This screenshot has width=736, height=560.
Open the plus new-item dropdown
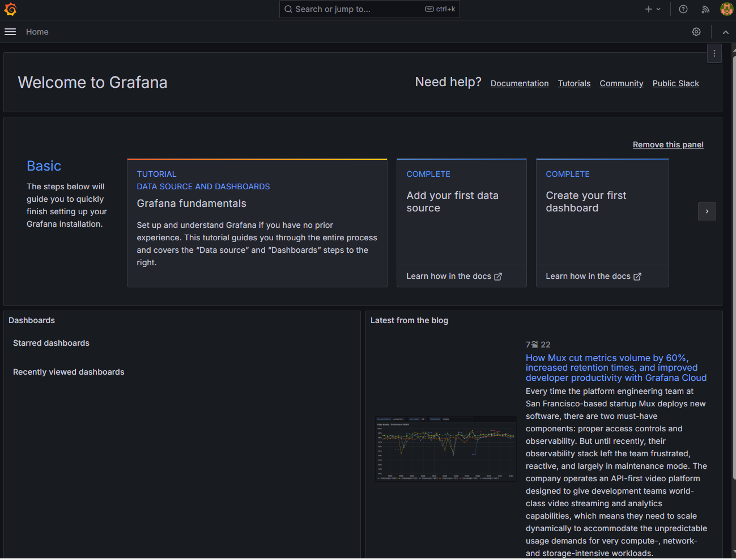pyautogui.click(x=653, y=9)
